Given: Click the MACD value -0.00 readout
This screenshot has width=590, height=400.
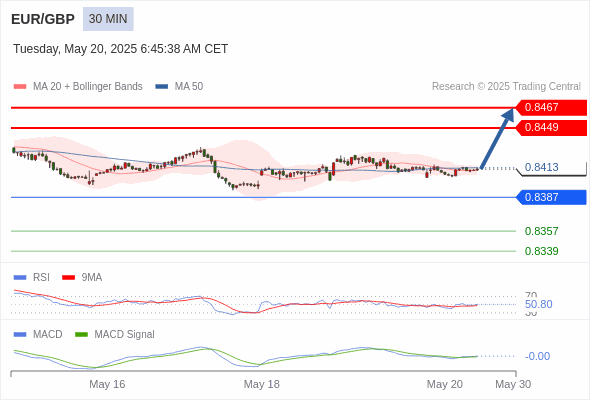Looking at the screenshot, I should [537, 356].
